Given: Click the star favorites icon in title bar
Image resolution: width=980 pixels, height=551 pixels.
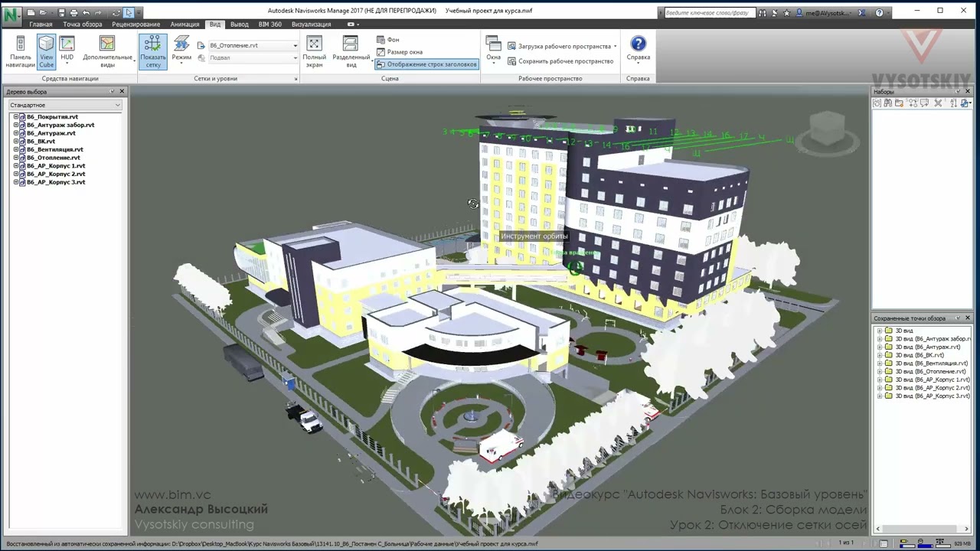Looking at the screenshot, I should point(786,12).
